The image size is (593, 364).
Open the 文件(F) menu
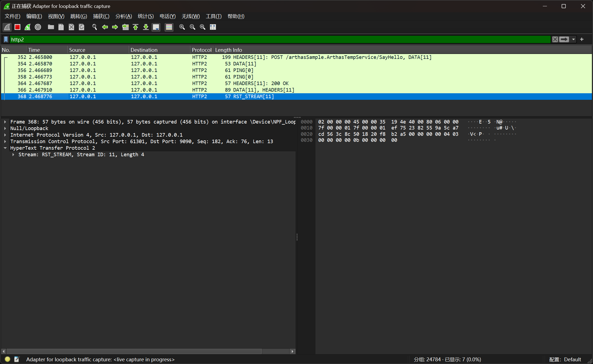[13, 16]
